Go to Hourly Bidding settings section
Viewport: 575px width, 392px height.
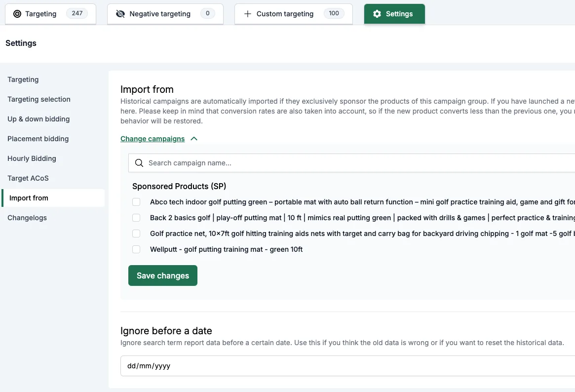[32, 158]
